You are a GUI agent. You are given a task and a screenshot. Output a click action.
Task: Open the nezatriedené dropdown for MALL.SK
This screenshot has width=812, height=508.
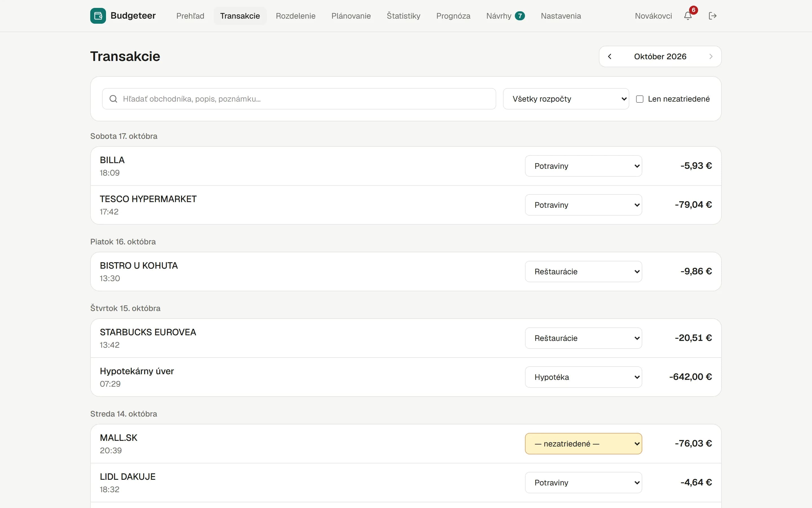[584, 443]
